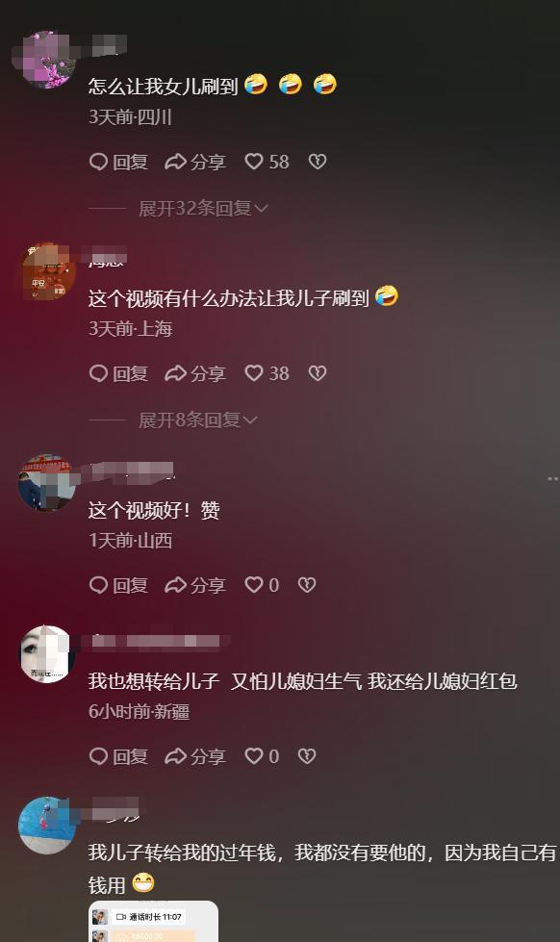Expand the 8 replies thread
Screen dimensions: 560x942
point(197,420)
